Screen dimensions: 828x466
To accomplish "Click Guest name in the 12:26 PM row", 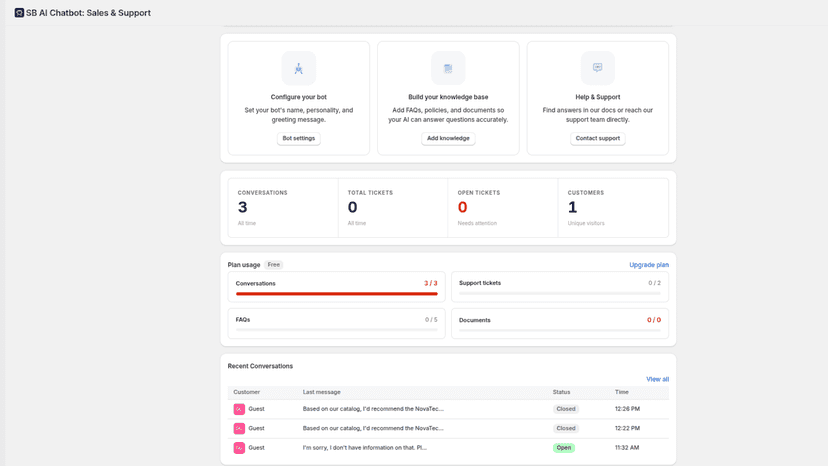I will point(257,409).
